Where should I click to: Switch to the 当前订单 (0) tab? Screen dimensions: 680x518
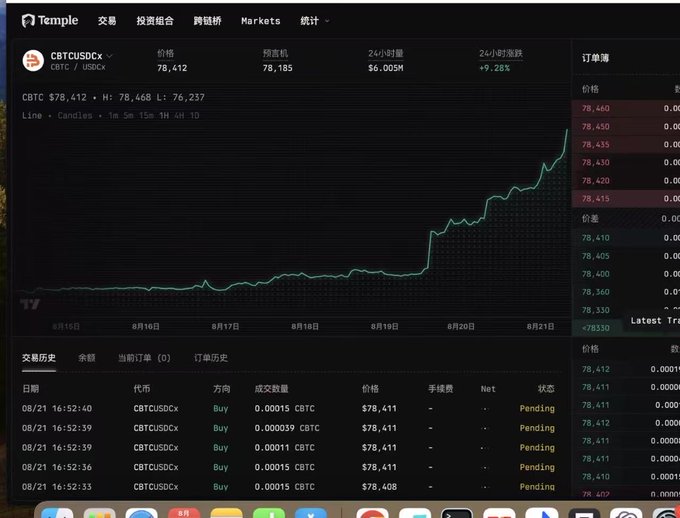pos(144,358)
